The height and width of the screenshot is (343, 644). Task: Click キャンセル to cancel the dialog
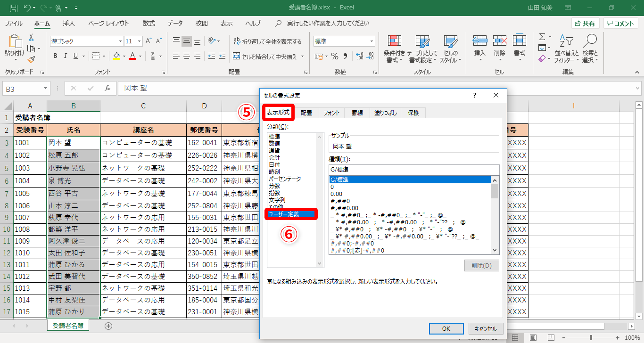[x=486, y=328]
